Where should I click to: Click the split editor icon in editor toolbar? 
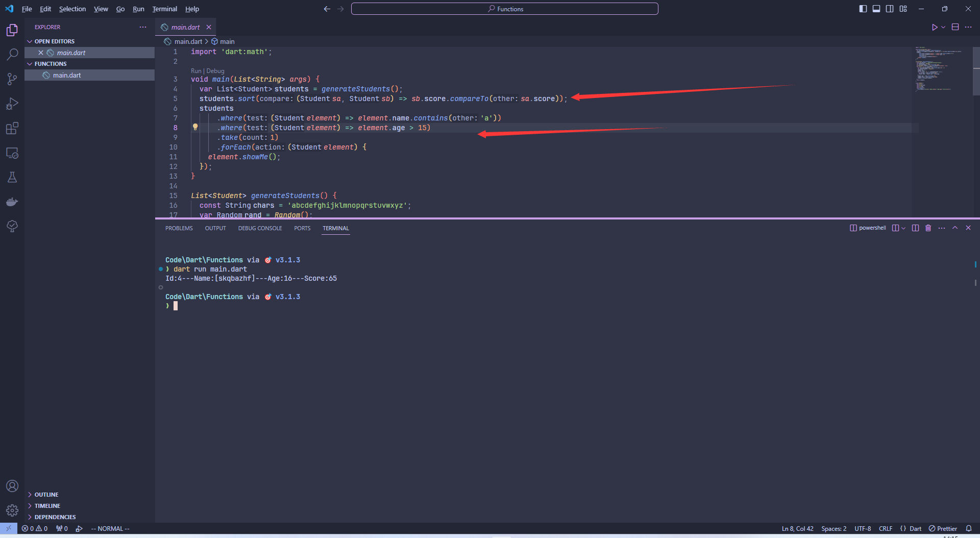click(x=955, y=27)
